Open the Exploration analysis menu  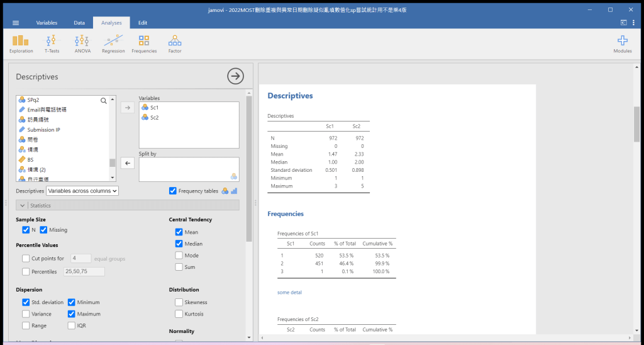21,43
